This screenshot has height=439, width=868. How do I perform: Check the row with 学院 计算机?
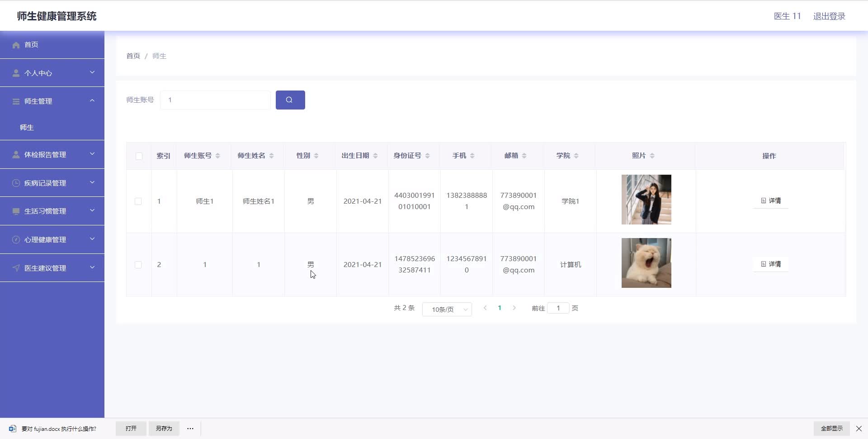(x=138, y=265)
